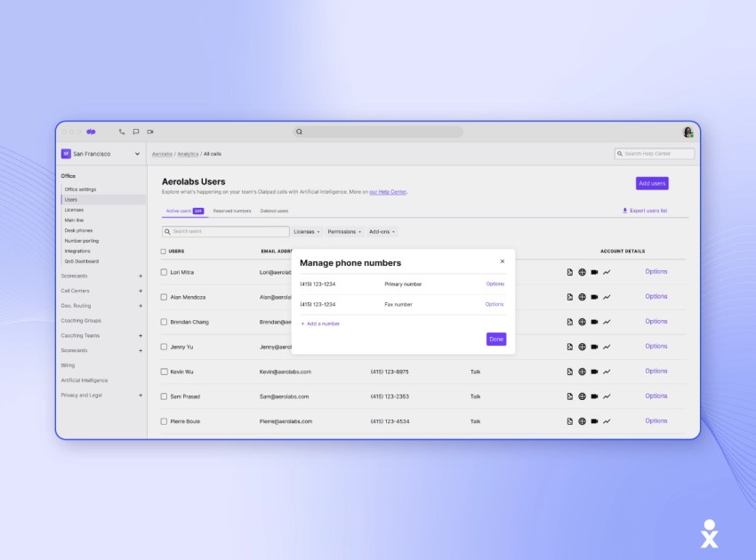Select the globe icon on Lori Mitra's row
The height and width of the screenshot is (560, 756).
tap(583, 271)
